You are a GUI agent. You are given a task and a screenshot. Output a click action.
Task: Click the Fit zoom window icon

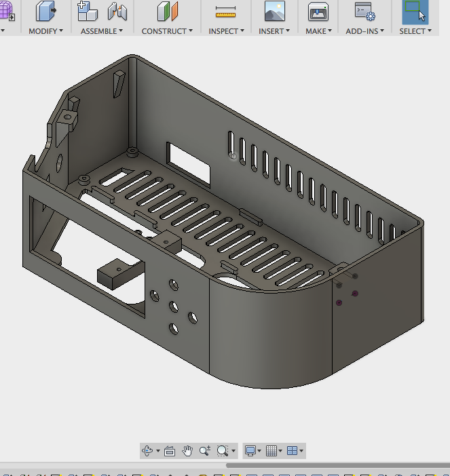223,451
